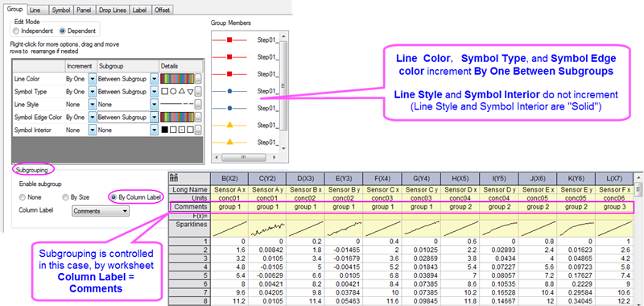Click browse button beside Symbol Type details
This screenshot has height=306, width=644.
click(x=197, y=91)
